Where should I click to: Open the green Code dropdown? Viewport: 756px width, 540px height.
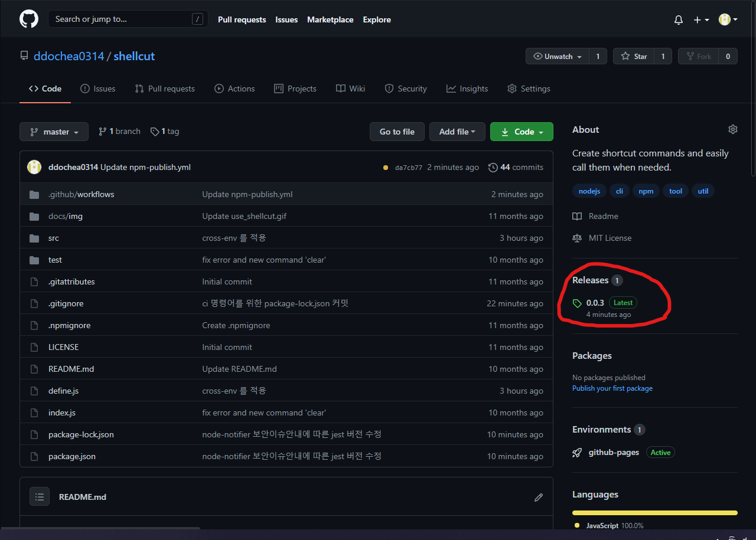tap(522, 132)
